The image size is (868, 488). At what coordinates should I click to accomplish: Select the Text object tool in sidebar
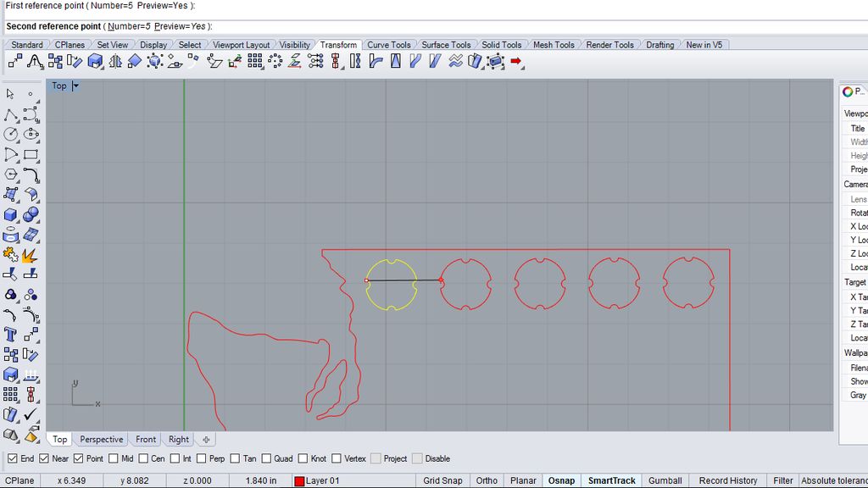point(10,335)
